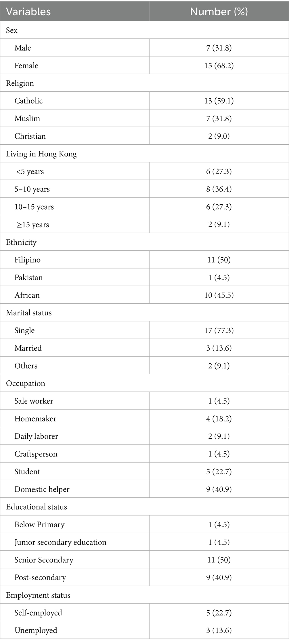Select the Single count value 17 (77.3)
Screen dimensions: 289x644
pyautogui.click(x=219, y=330)
